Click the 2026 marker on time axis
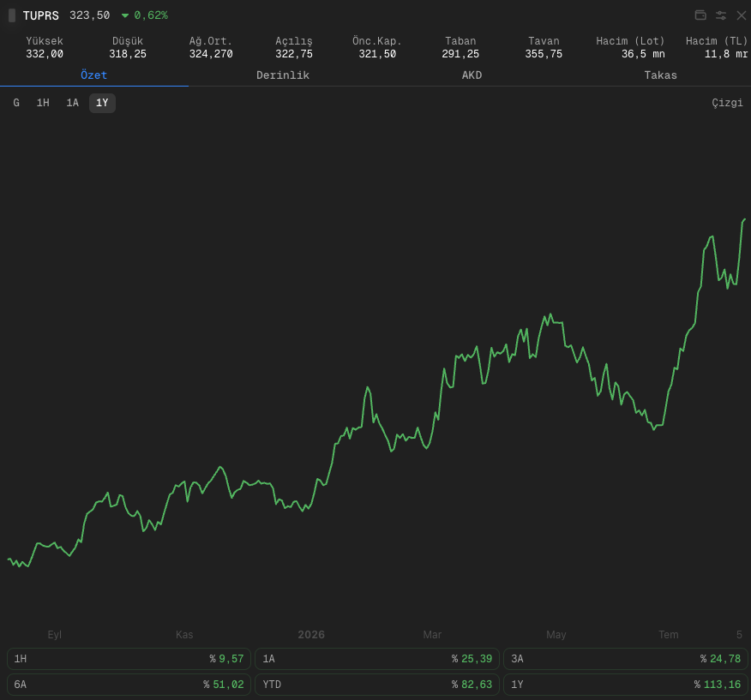751x700 pixels. pos(311,634)
